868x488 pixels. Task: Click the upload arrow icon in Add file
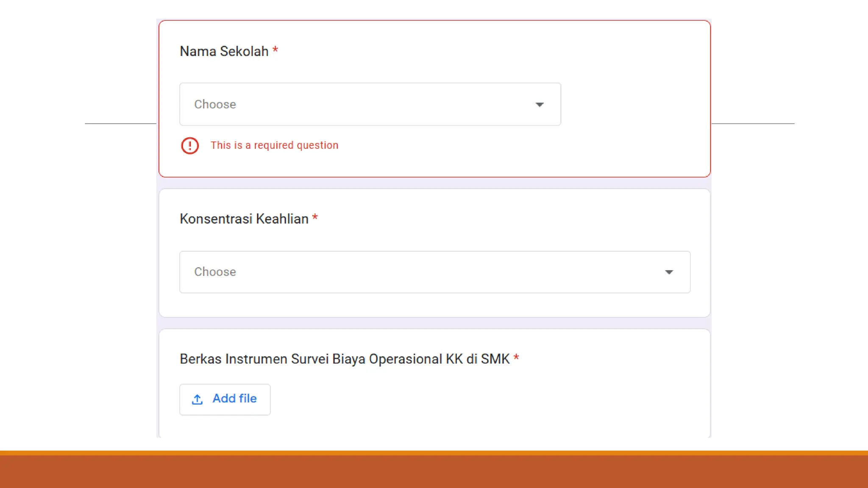coord(197,399)
